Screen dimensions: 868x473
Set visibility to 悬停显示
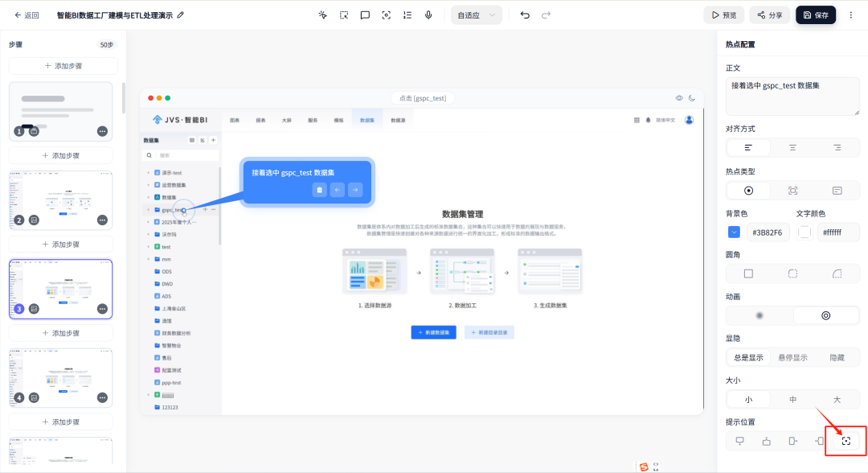point(792,358)
